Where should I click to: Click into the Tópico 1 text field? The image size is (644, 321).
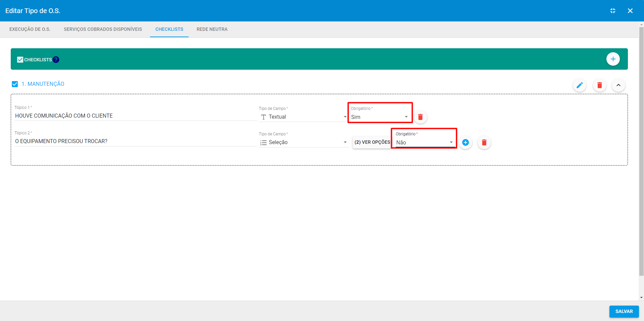[134, 116]
